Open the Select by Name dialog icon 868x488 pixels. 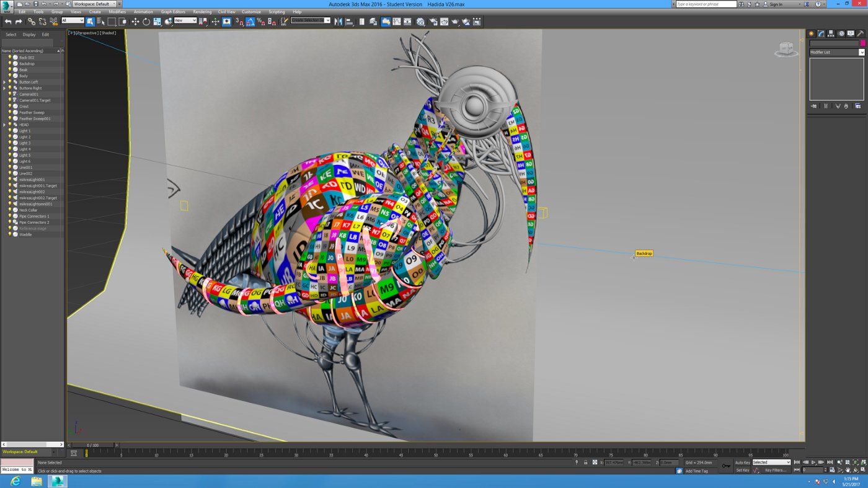point(101,22)
